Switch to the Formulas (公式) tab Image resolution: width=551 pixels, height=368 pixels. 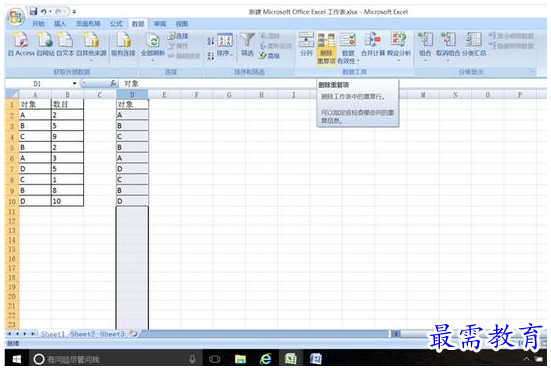[116, 24]
